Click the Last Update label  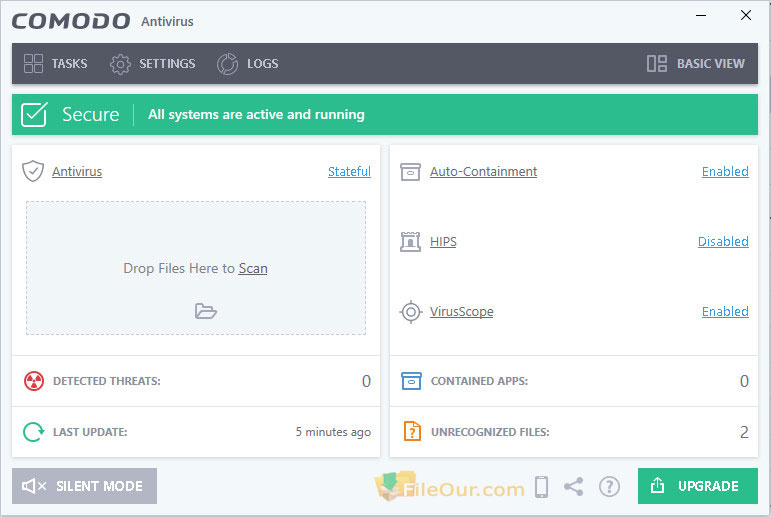coord(90,432)
